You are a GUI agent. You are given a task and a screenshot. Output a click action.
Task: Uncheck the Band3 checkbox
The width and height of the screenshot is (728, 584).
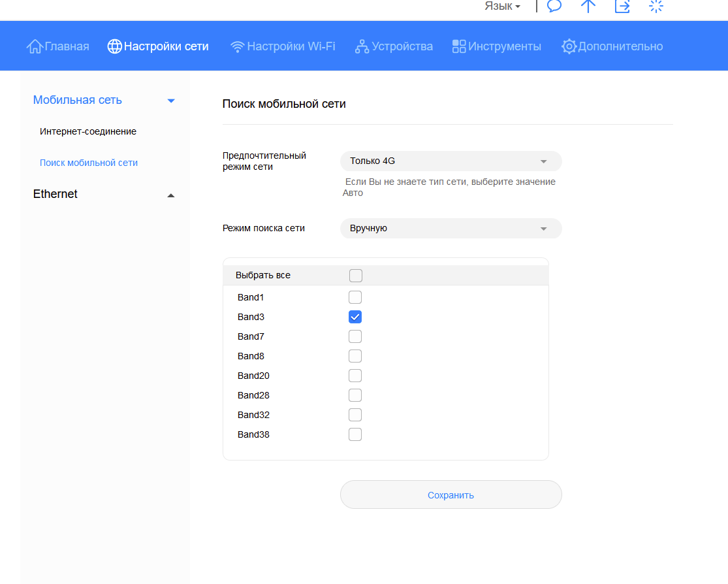point(355,317)
